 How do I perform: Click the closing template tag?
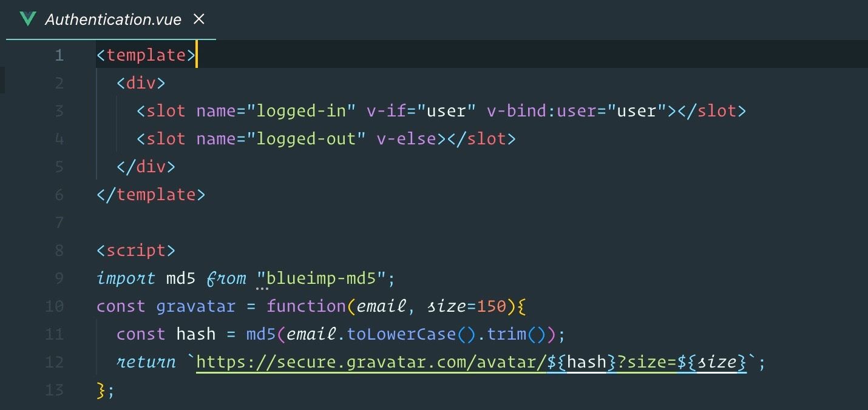click(x=151, y=195)
